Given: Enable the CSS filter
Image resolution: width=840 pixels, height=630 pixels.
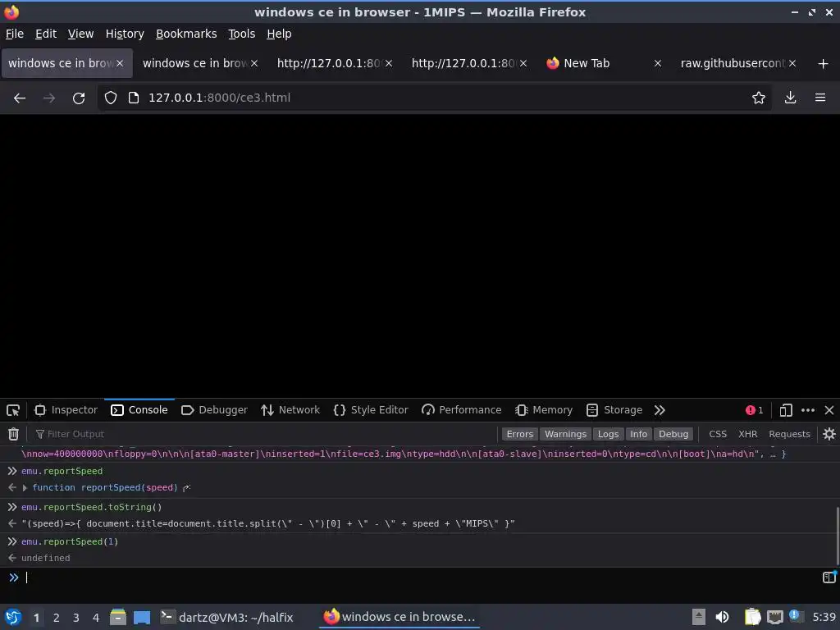Looking at the screenshot, I should [x=718, y=434].
